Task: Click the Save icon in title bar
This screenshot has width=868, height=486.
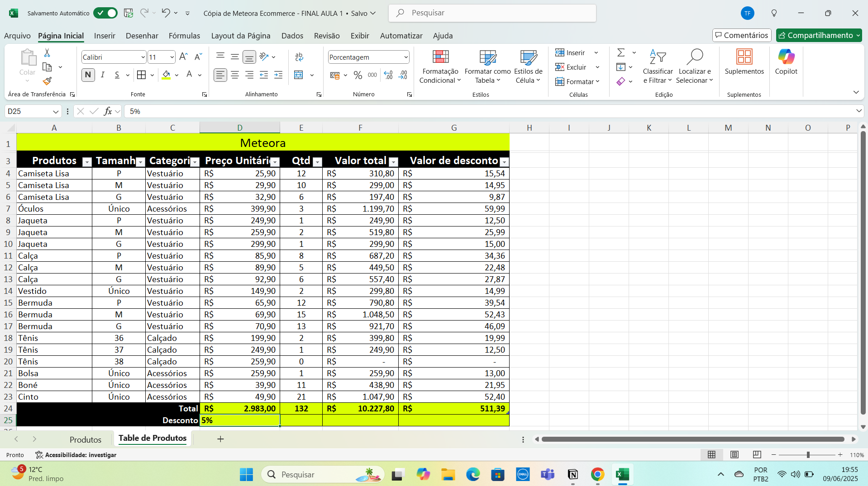Action: (x=129, y=13)
